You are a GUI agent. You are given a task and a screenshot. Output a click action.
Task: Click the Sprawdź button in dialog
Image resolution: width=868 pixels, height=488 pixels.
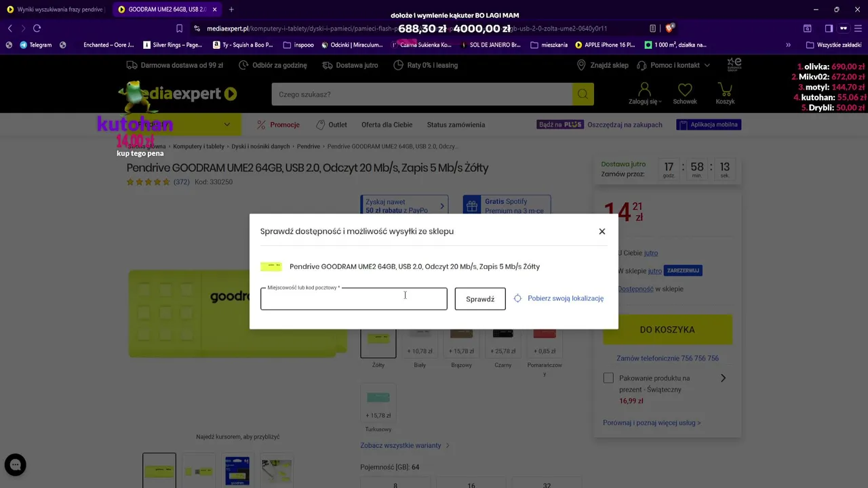click(480, 299)
